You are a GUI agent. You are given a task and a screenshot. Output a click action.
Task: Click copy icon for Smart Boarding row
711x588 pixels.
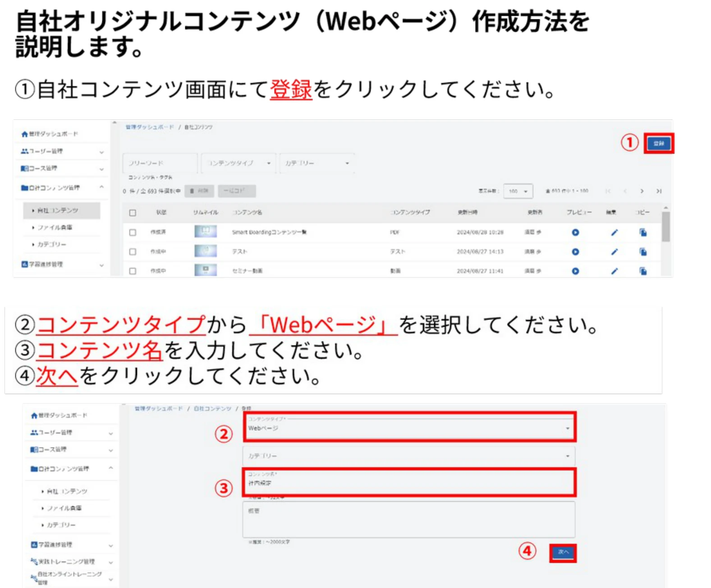point(643,232)
